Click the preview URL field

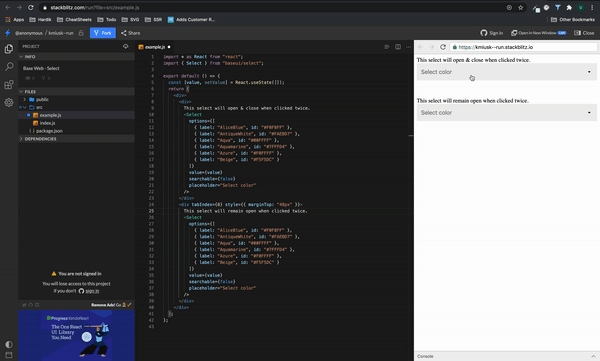(x=523, y=47)
